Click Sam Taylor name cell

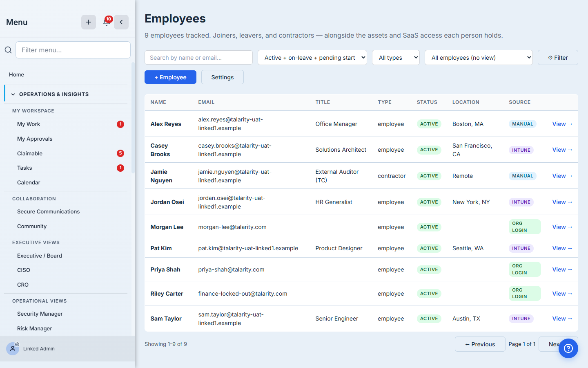pyautogui.click(x=166, y=319)
